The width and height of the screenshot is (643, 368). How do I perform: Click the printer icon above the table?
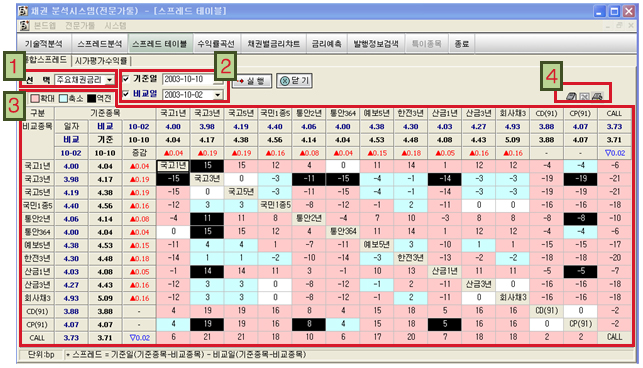coord(597,97)
